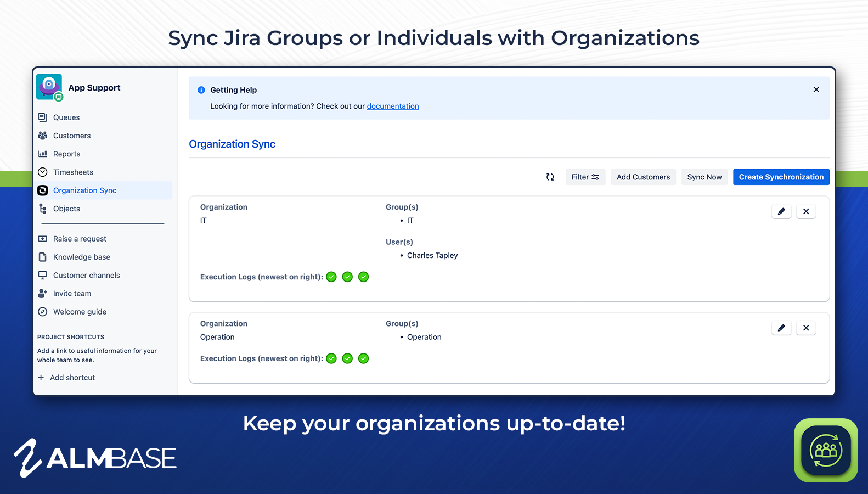Click Add Customers button
The height and width of the screenshot is (494, 868).
[643, 177]
